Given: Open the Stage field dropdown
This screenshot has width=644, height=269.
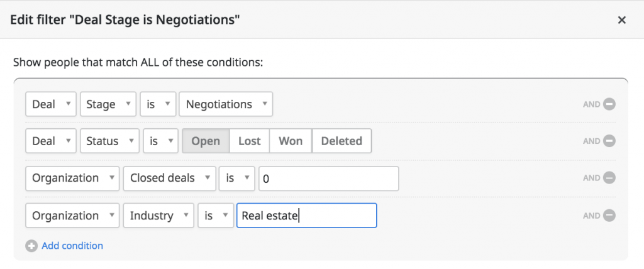Looking at the screenshot, I should point(108,104).
